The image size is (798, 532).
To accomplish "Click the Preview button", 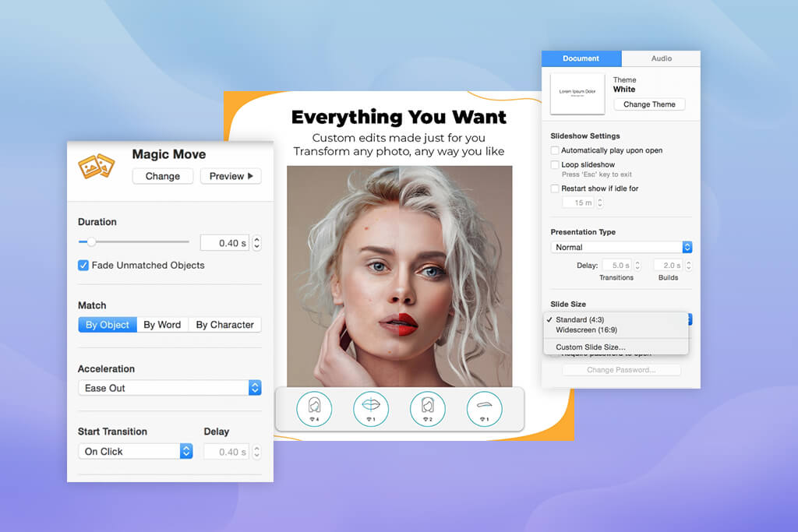I will click(x=231, y=177).
